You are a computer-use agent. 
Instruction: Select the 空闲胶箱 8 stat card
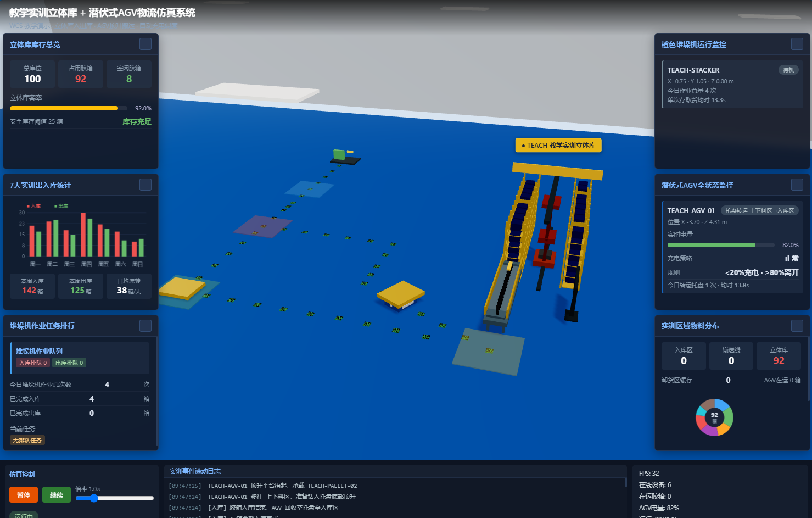pyautogui.click(x=129, y=74)
